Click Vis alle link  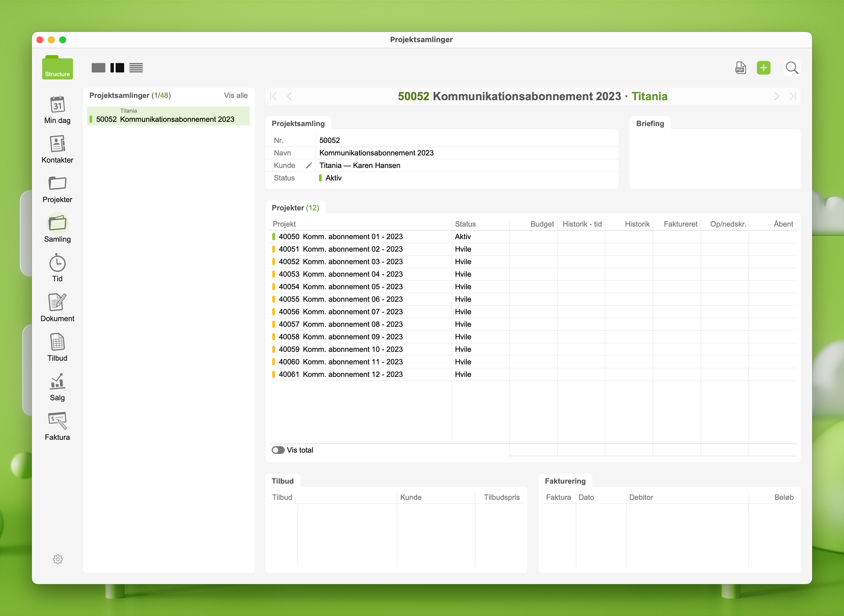(x=235, y=95)
